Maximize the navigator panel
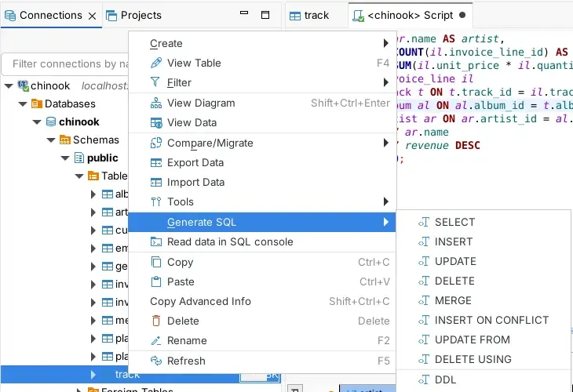Screen dimensions: 573x392 click(x=265, y=15)
